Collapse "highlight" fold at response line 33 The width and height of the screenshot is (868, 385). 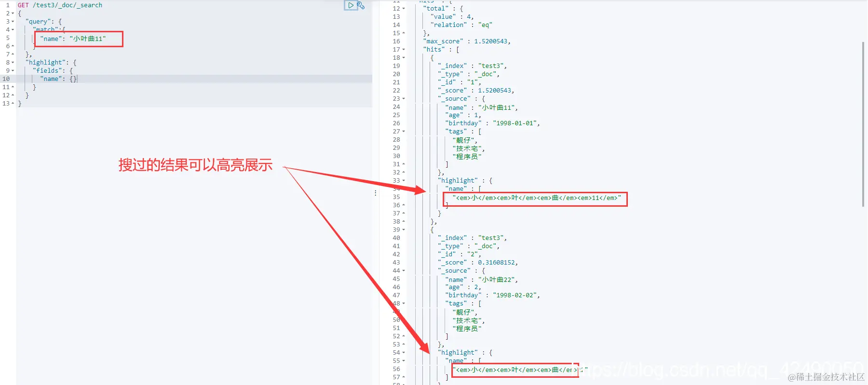click(404, 181)
